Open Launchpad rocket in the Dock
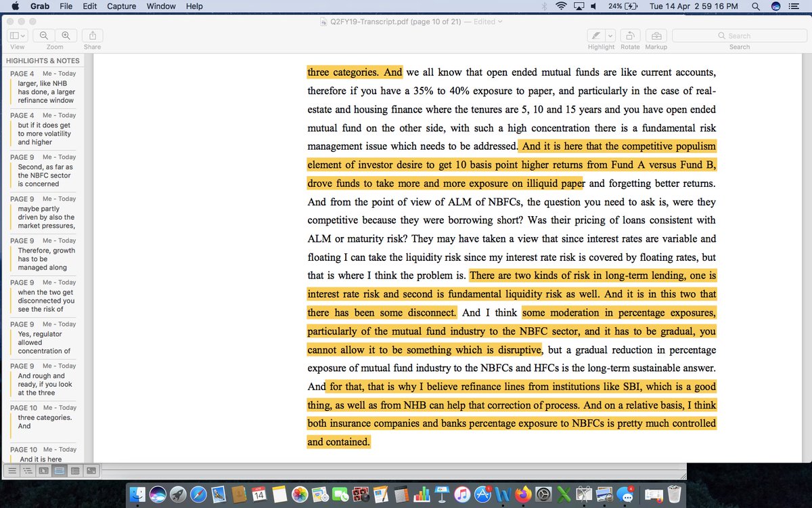Screen dimensions: 812x508 (x=179, y=494)
